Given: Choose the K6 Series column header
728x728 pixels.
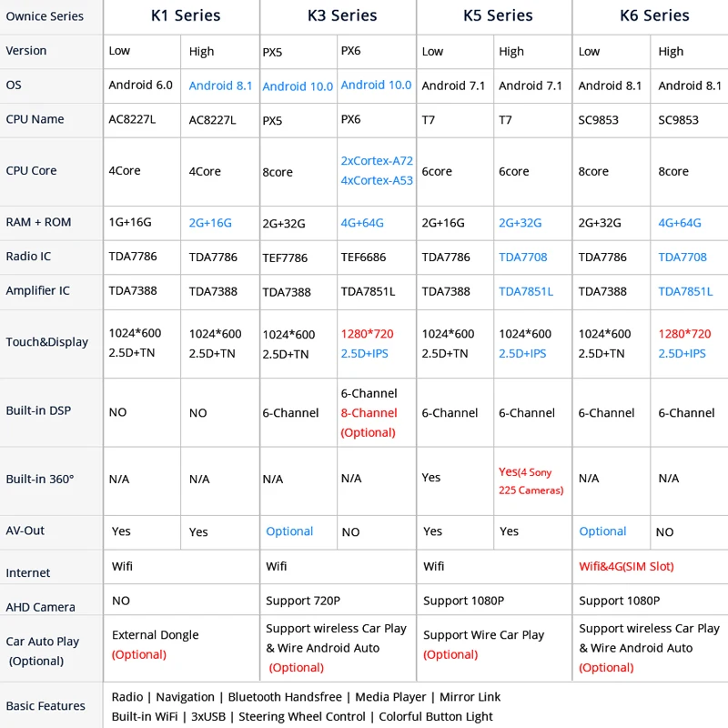Looking at the screenshot, I should point(654,16).
